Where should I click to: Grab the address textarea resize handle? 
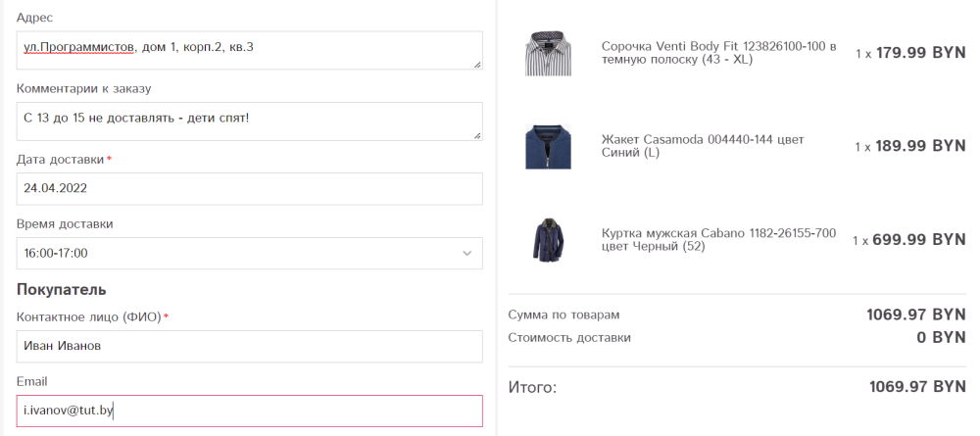[477, 64]
